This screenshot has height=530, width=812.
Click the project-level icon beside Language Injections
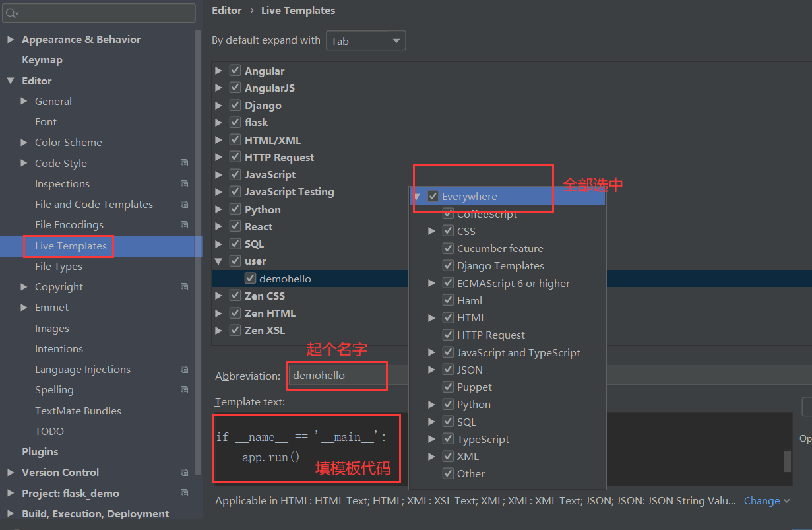(184, 370)
